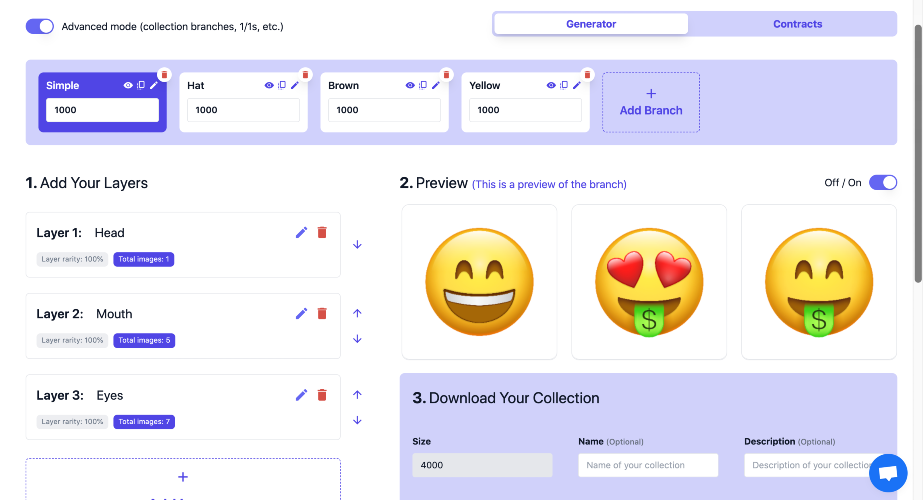The image size is (923, 500).
Task: Click Eyes layer rarity 100% badge
Action: (72, 422)
